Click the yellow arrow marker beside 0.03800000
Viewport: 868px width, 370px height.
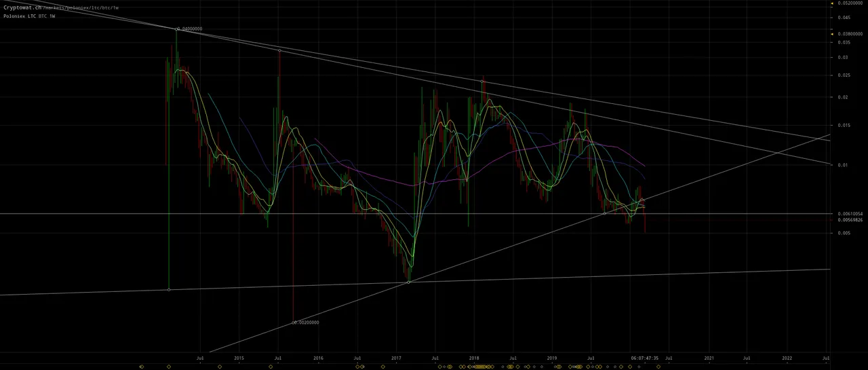pyautogui.click(x=832, y=33)
